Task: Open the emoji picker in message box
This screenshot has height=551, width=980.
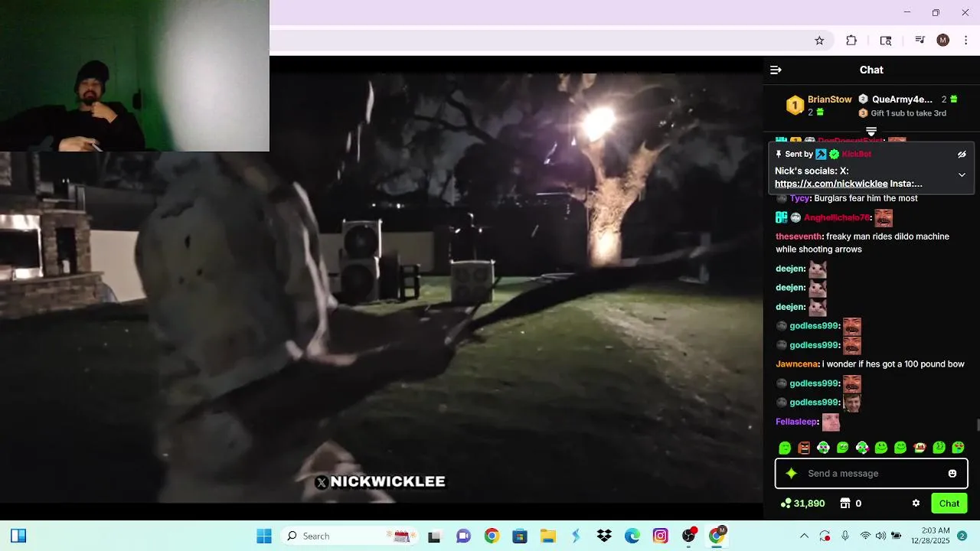Action: (x=952, y=474)
